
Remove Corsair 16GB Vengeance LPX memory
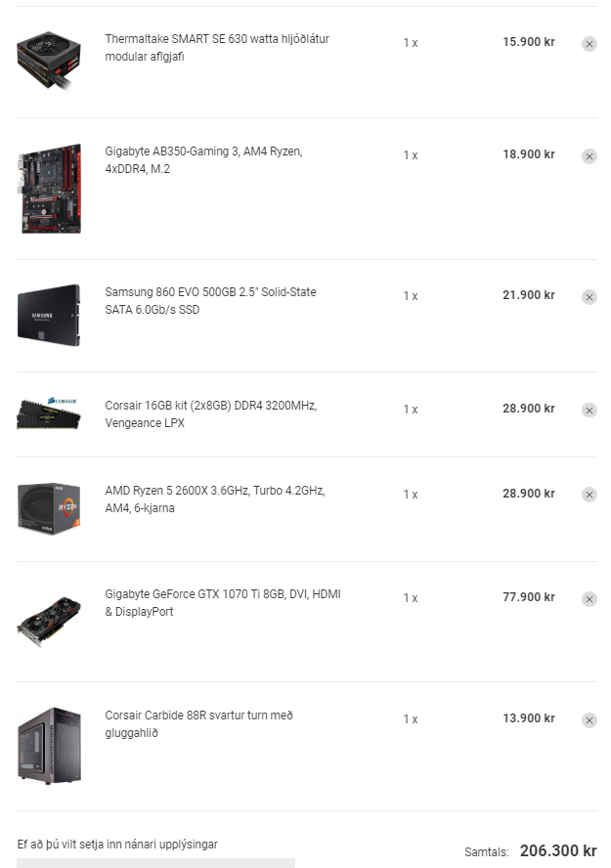(589, 411)
